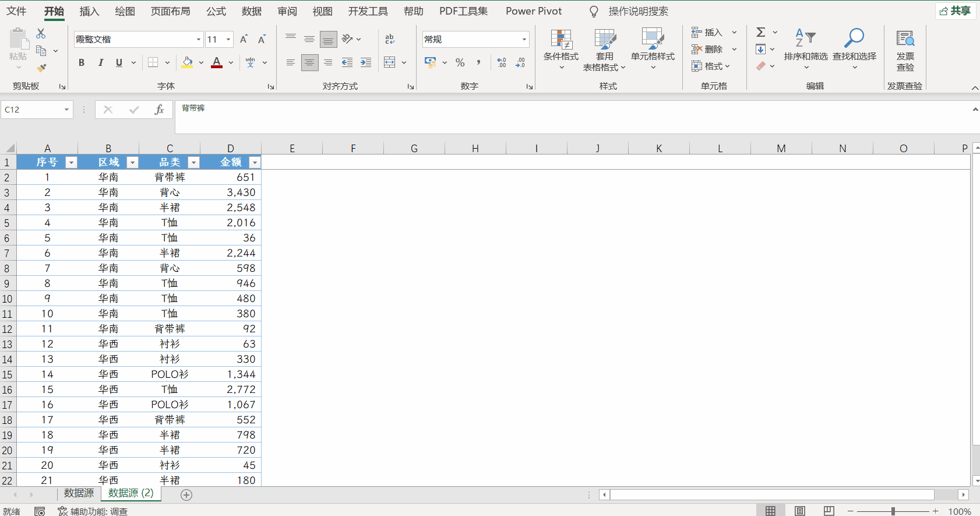Click the phonetic guide (wén) icon
The image size is (980, 516).
251,62
